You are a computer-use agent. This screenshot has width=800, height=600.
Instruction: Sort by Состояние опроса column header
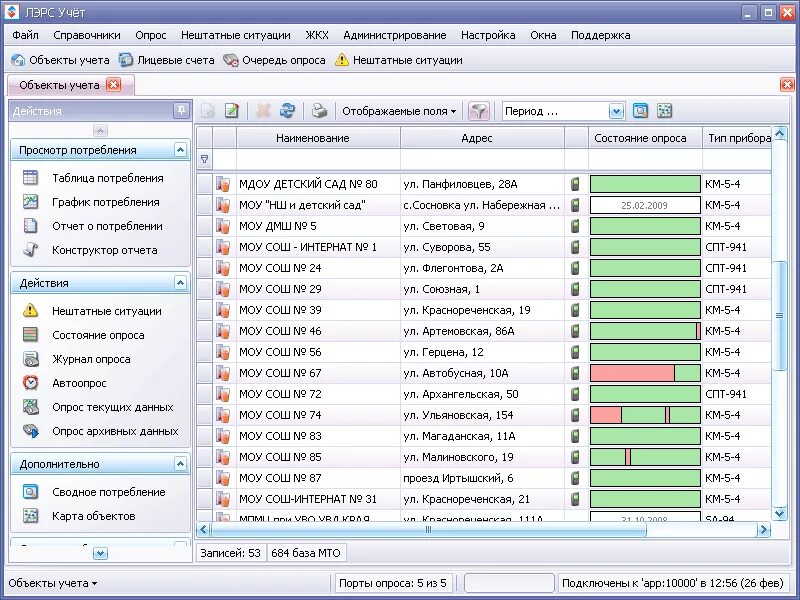(x=645, y=138)
